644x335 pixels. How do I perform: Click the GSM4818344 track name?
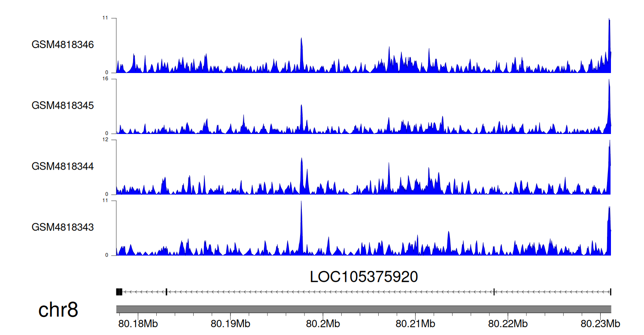[x=63, y=166]
